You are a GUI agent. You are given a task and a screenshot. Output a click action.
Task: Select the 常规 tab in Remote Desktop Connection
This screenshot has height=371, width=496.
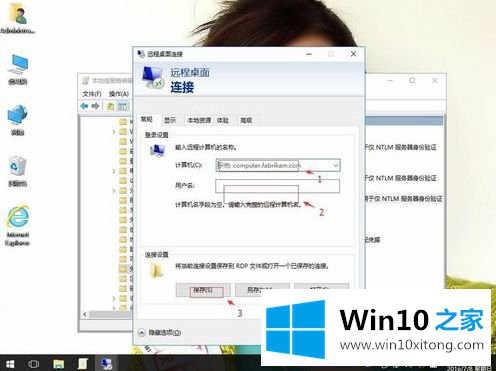click(146, 119)
